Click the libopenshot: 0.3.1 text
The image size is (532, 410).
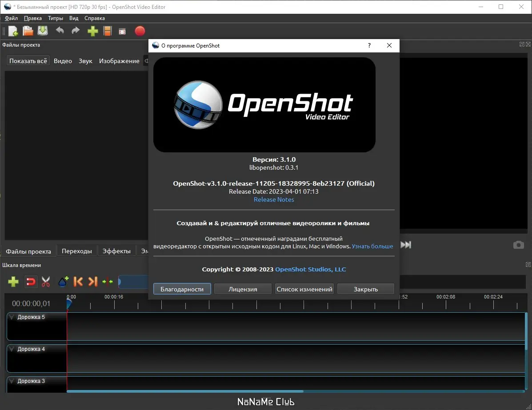(274, 167)
